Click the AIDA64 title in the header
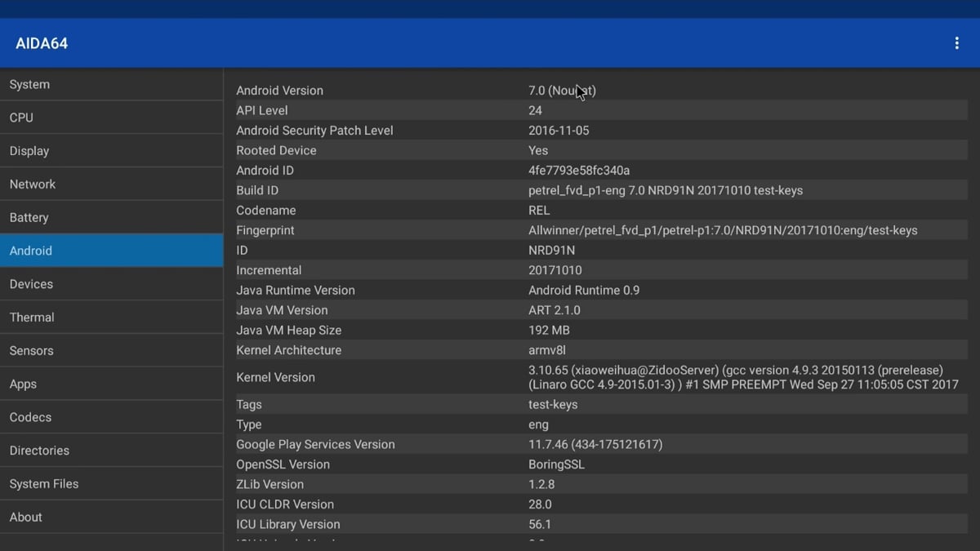Screen dimensions: 980x551 point(41,42)
